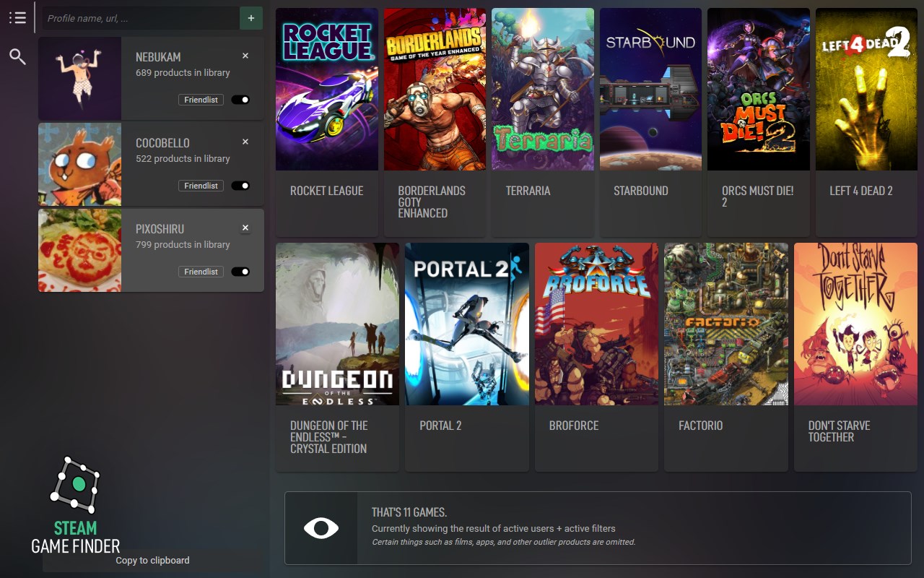Open COCOBELLO's Friendlist
This screenshot has width=924, height=578.
(201, 186)
